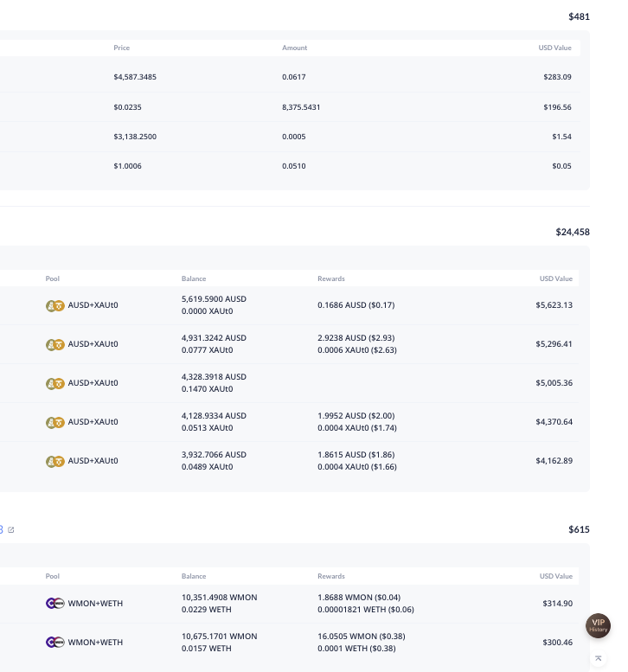Click the Balance header in AUSD+XAUt0 table
The width and height of the screenshot is (628, 672).
(194, 278)
